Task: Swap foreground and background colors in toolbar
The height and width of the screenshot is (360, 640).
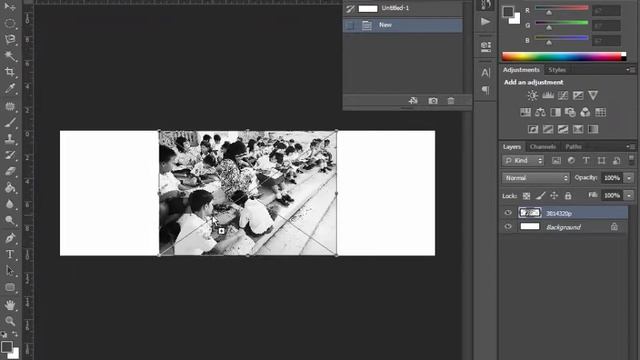Action: tap(15, 334)
